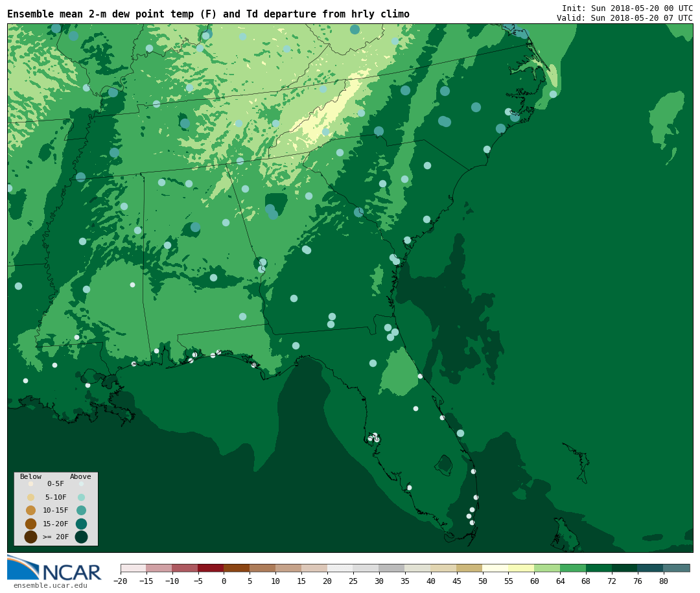
Task: Click the '76' colorbar tick label
Action: click(x=638, y=581)
